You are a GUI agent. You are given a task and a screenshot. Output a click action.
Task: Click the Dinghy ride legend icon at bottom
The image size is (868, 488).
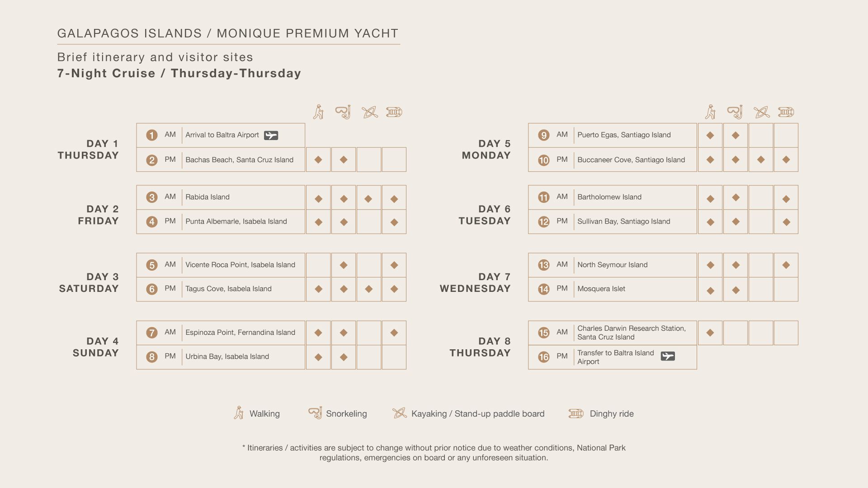[576, 413]
